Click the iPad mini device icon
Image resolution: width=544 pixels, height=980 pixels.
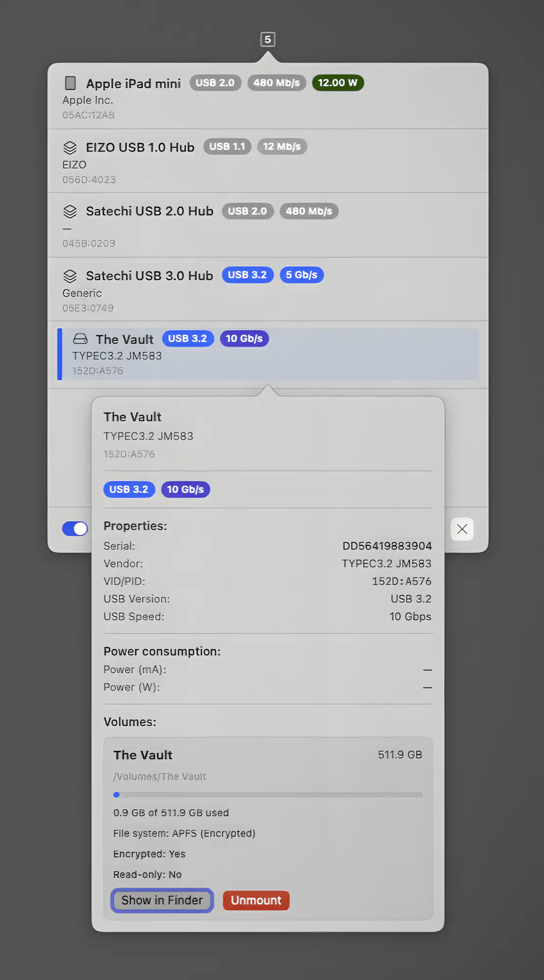tap(71, 83)
